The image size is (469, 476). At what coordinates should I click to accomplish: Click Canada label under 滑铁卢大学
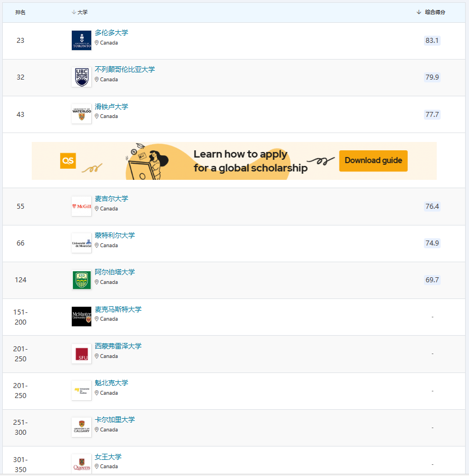pos(109,116)
